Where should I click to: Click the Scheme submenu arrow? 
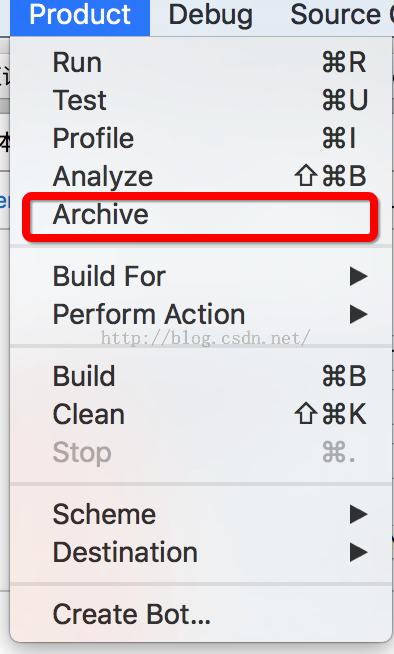coord(358,514)
